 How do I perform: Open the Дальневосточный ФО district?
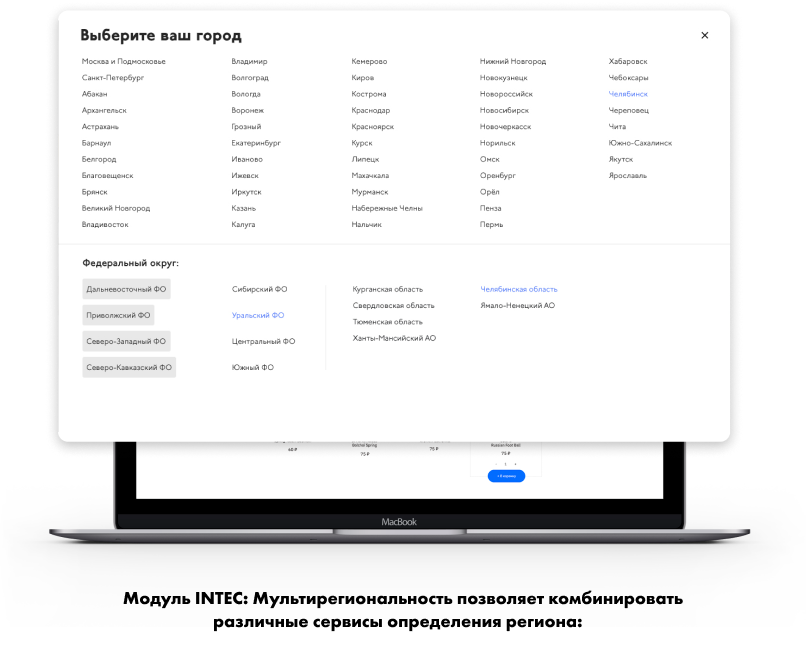tap(127, 289)
